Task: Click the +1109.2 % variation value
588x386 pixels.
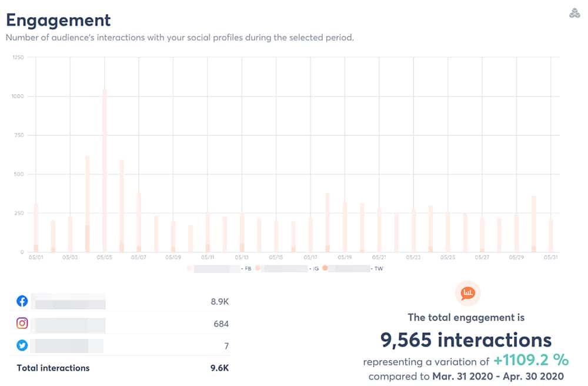Action: 531,360
